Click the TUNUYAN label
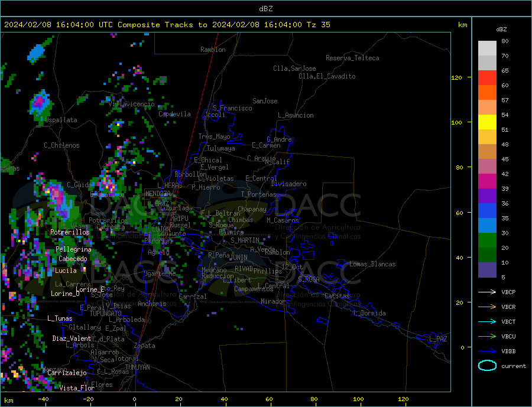The width and height of the screenshot is (532, 407). (137, 367)
